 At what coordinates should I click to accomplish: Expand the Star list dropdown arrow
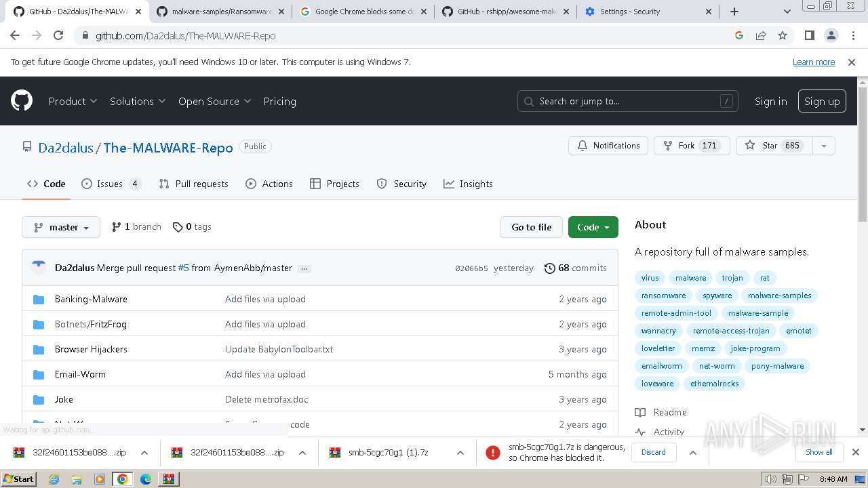point(824,146)
